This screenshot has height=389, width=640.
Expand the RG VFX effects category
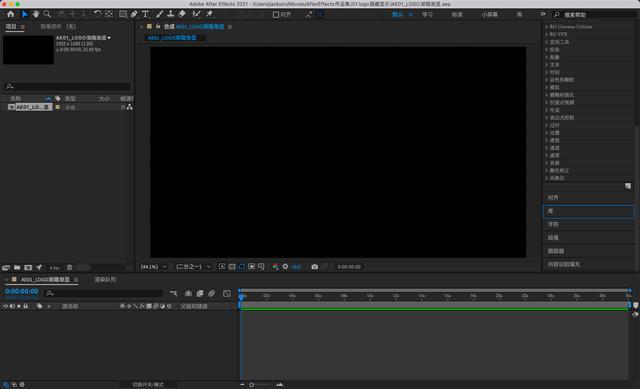[x=547, y=34]
